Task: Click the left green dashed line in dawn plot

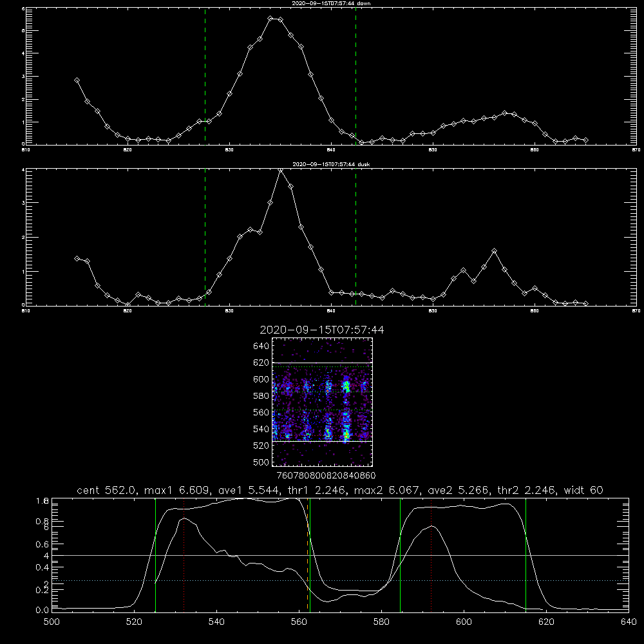Action: (205, 77)
